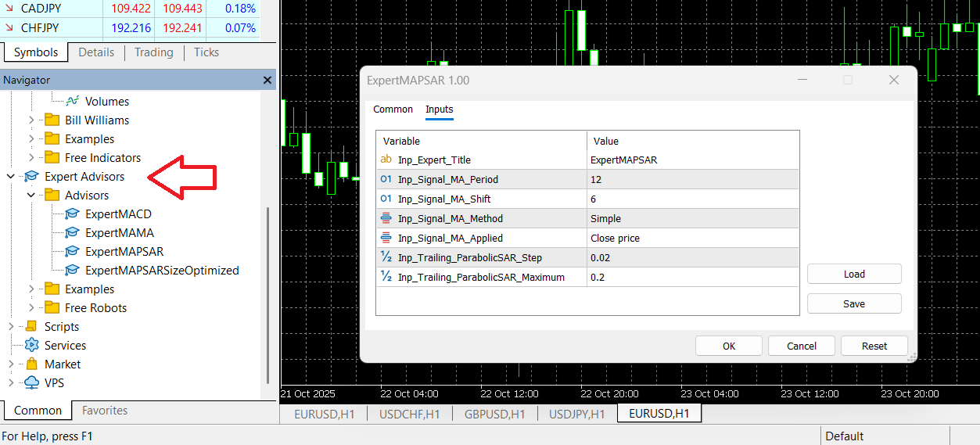
Task: Click the OK button
Action: point(729,346)
